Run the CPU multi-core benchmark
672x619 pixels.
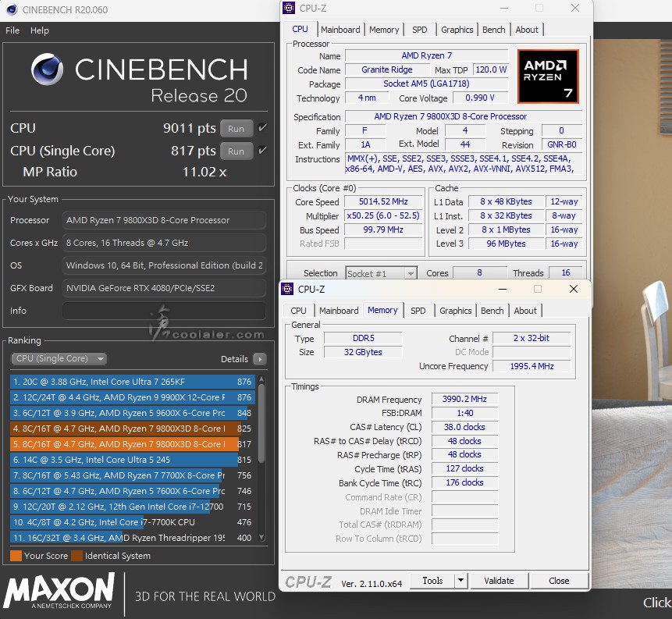(236, 129)
